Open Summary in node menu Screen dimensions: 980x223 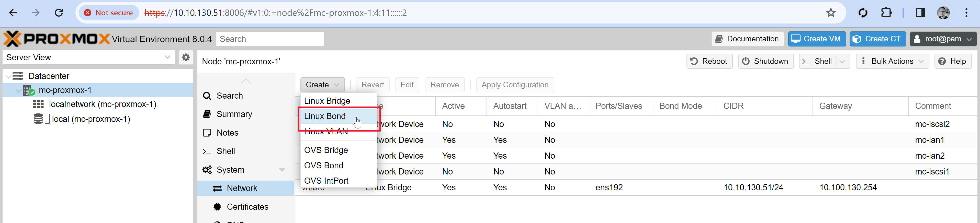pos(234,114)
